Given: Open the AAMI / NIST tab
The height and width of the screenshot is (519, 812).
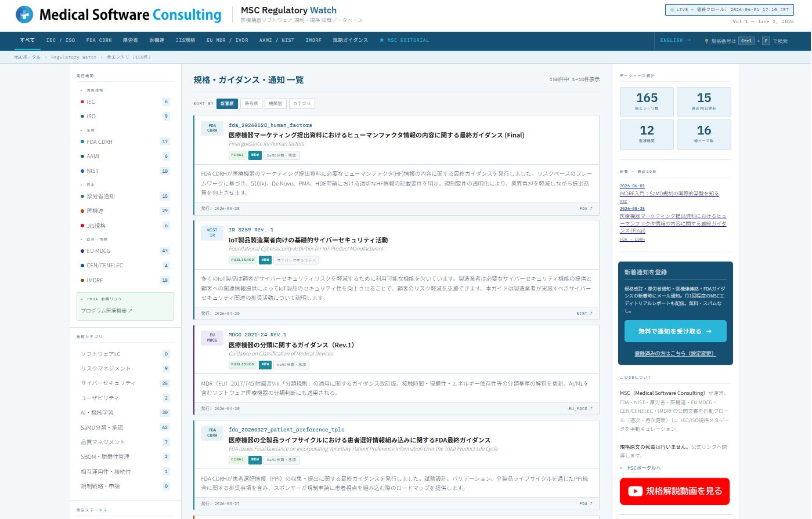Looking at the screenshot, I should click(x=277, y=40).
